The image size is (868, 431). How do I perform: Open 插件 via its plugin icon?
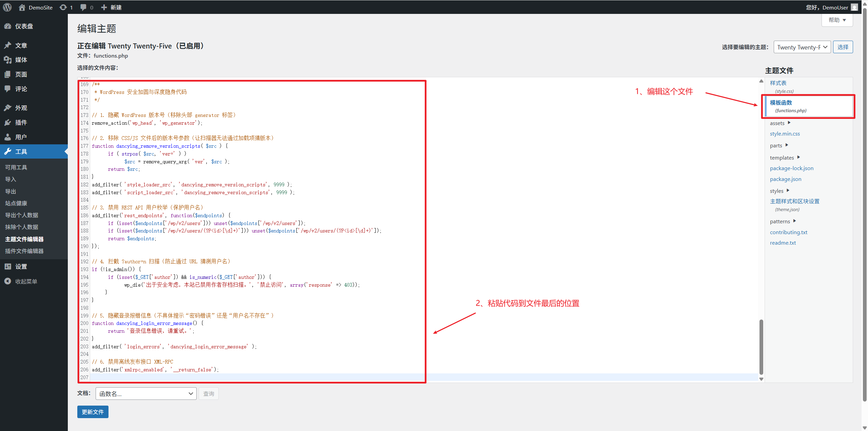8,122
